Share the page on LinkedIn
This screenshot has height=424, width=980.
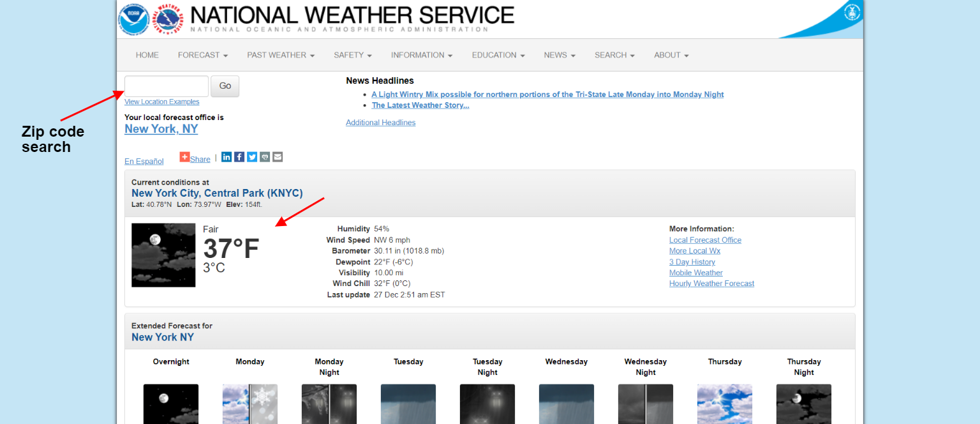(226, 157)
